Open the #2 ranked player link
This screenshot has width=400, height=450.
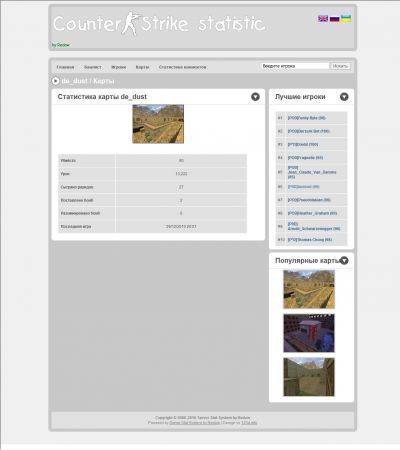tap(309, 131)
